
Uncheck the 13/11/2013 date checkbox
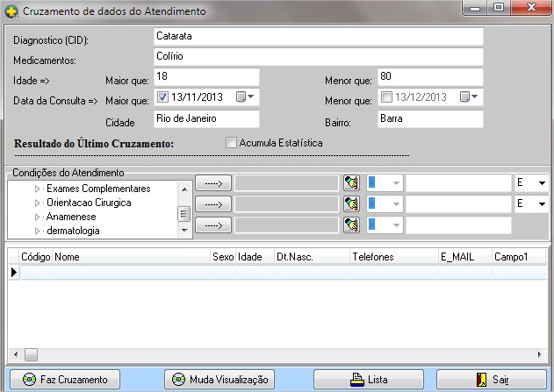(x=162, y=97)
